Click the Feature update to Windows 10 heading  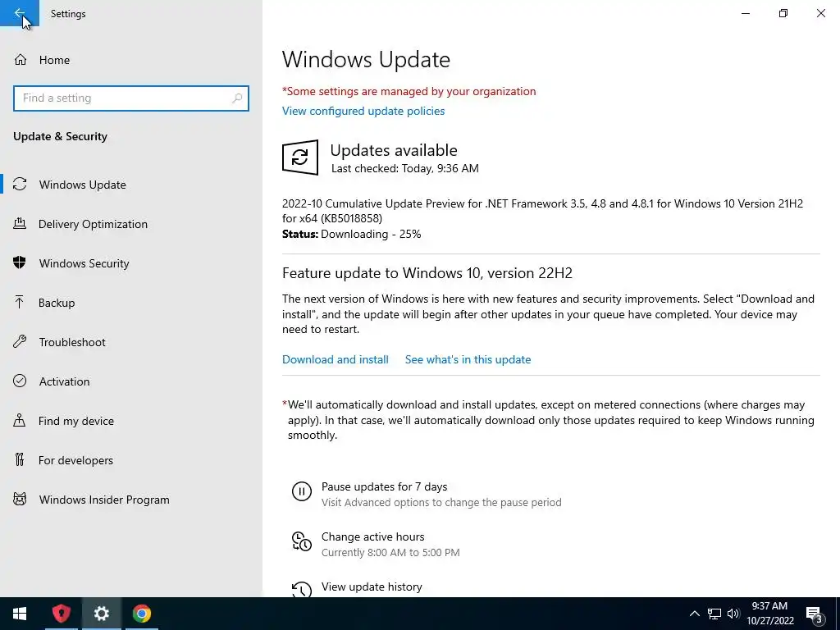(x=427, y=272)
